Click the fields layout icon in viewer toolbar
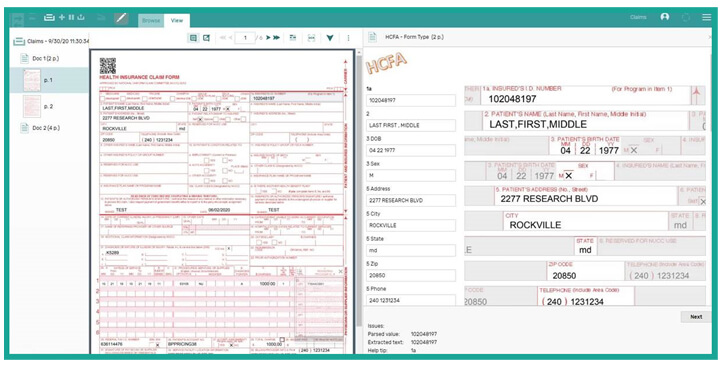Viewport: 722px width, 366px height. point(293,38)
